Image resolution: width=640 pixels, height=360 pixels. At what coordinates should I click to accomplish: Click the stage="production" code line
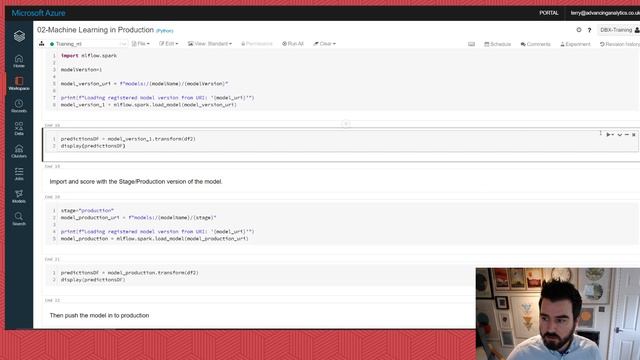pos(87,211)
